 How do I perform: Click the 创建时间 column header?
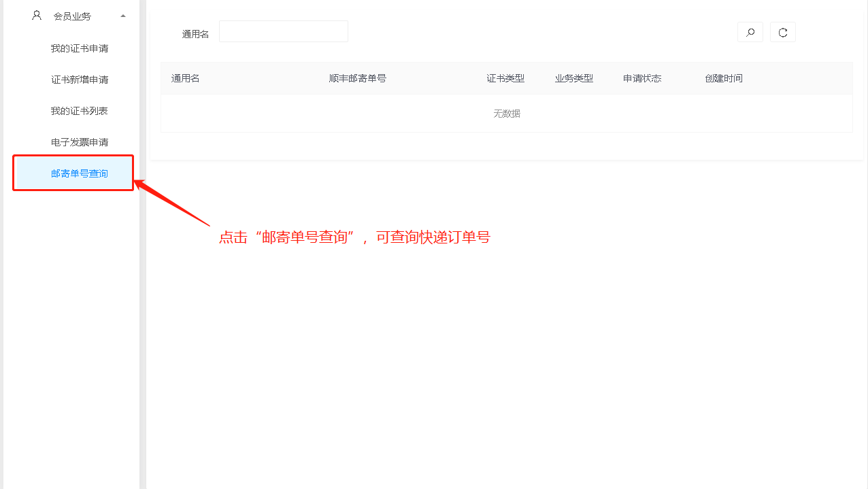(723, 78)
